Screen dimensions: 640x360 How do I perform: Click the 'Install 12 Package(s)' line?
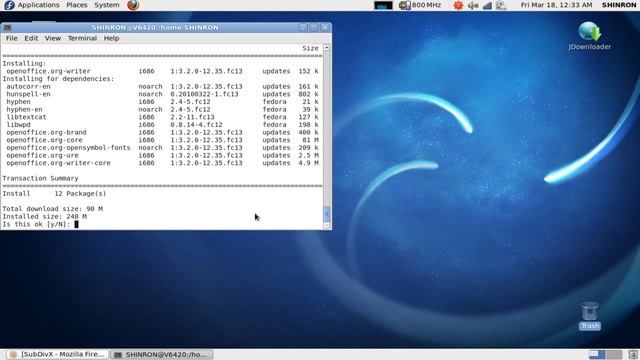54,193
